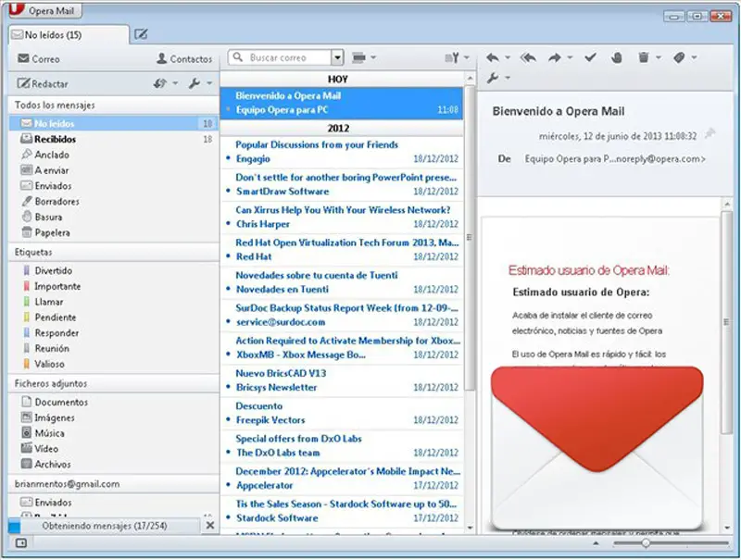Focus the Buscar correo search field
Viewport: 741px width, 560px height.
(x=280, y=57)
